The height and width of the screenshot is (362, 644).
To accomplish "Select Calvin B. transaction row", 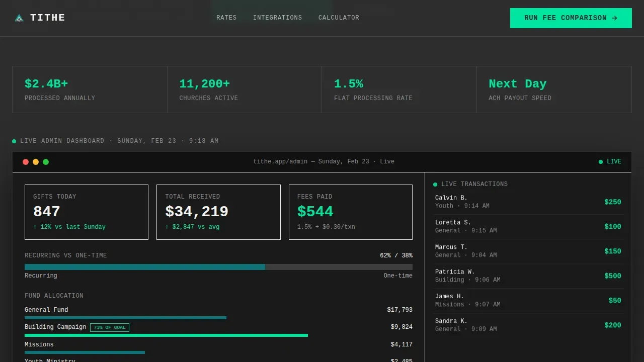I will [528, 202].
